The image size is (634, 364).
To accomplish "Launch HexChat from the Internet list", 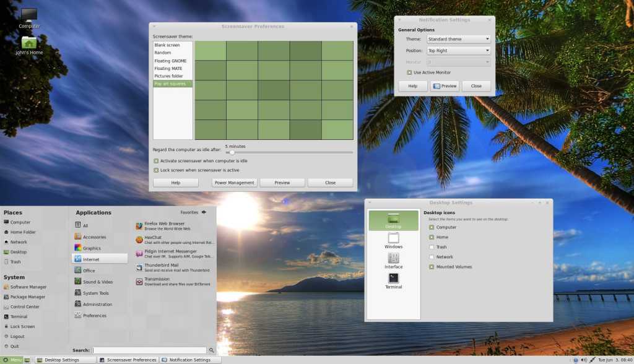I will 152,236.
